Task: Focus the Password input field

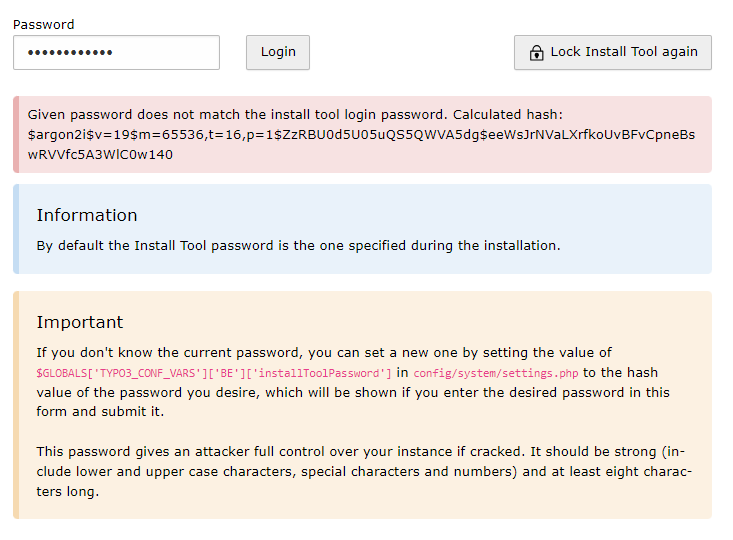Action: [x=116, y=53]
